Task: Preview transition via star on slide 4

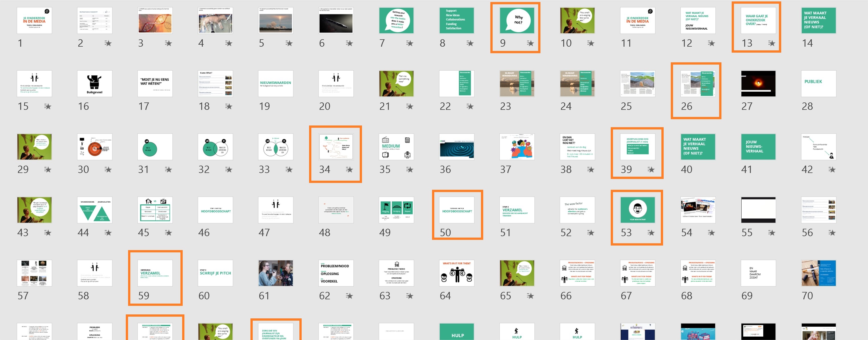Action: [x=229, y=43]
